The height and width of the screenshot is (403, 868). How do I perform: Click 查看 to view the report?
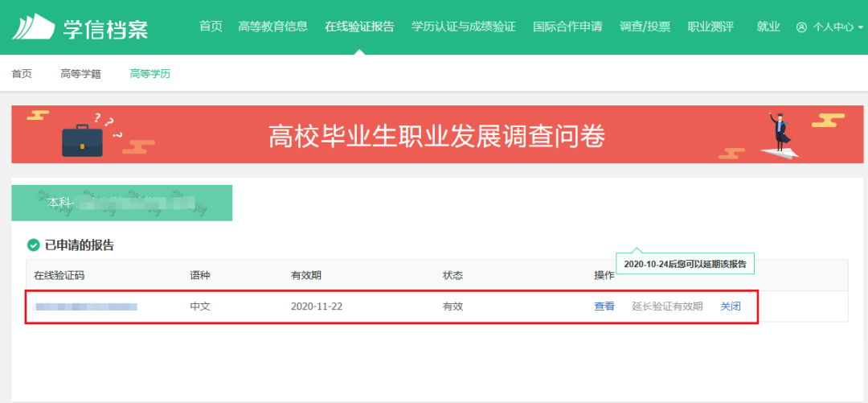(x=604, y=306)
